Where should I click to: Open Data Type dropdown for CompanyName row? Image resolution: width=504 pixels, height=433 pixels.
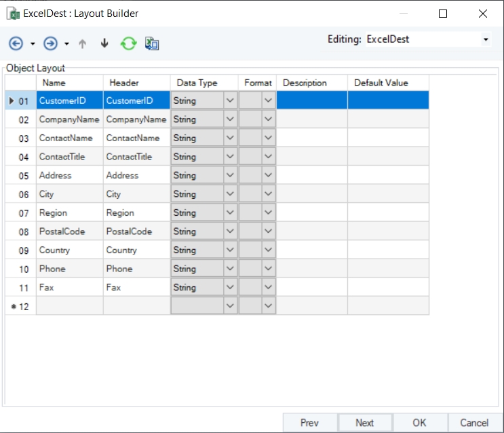230,119
